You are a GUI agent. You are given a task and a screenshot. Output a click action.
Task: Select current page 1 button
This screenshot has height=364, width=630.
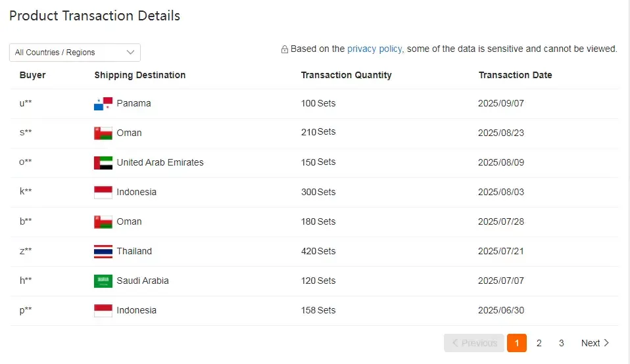click(x=517, y=343)
